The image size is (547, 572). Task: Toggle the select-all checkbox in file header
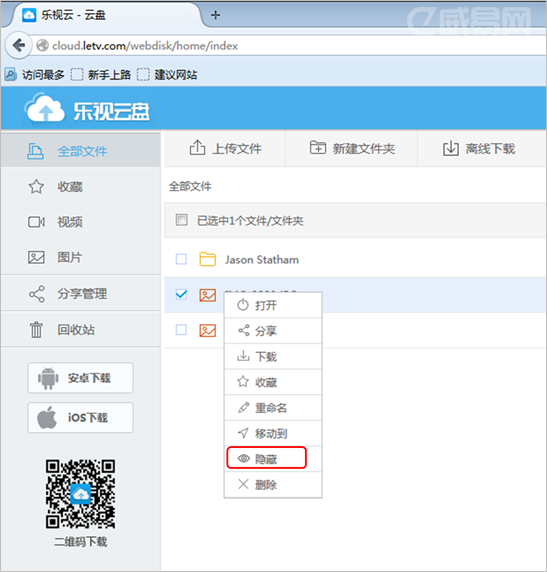click(x=181, y=220)
